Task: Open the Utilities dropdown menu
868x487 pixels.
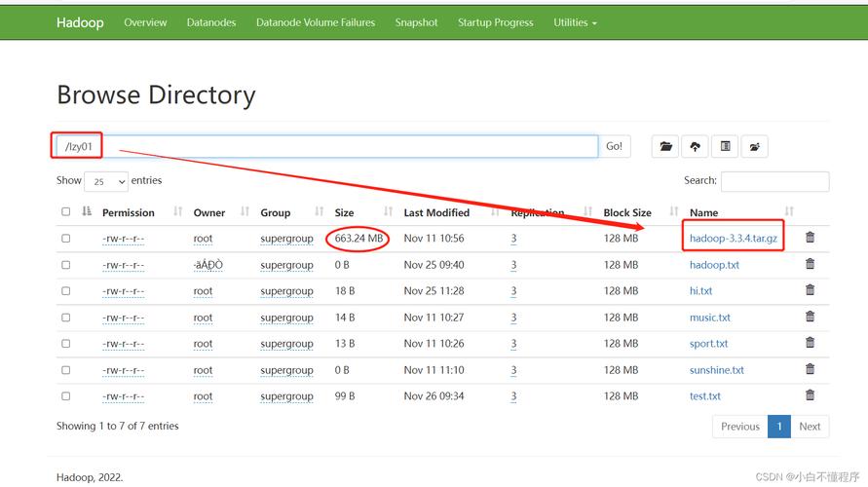Action: pos(574,22)
